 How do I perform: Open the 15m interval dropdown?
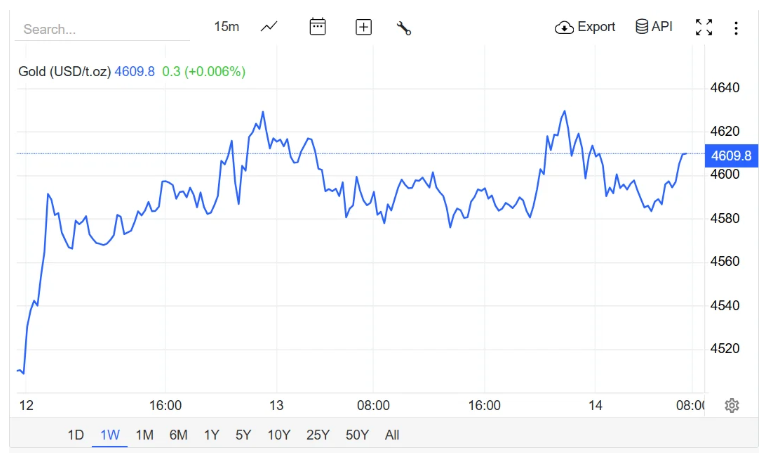(227, 27)
